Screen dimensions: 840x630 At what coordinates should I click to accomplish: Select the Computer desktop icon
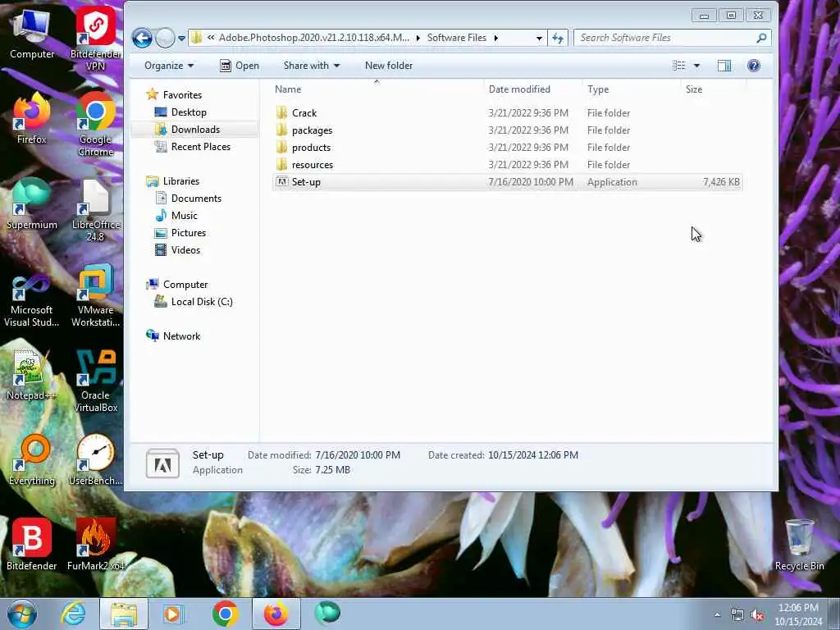click(x=32, y=34)
